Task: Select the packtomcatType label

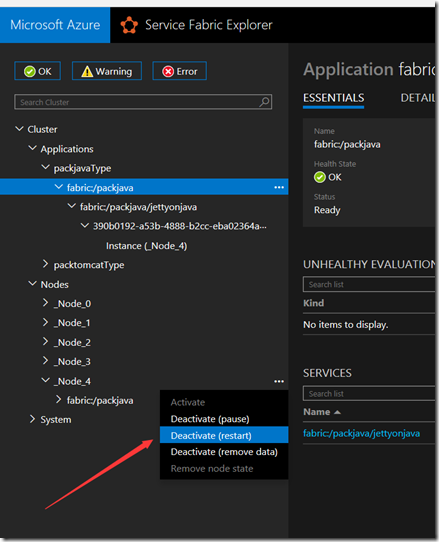Action: coord(89,265)
